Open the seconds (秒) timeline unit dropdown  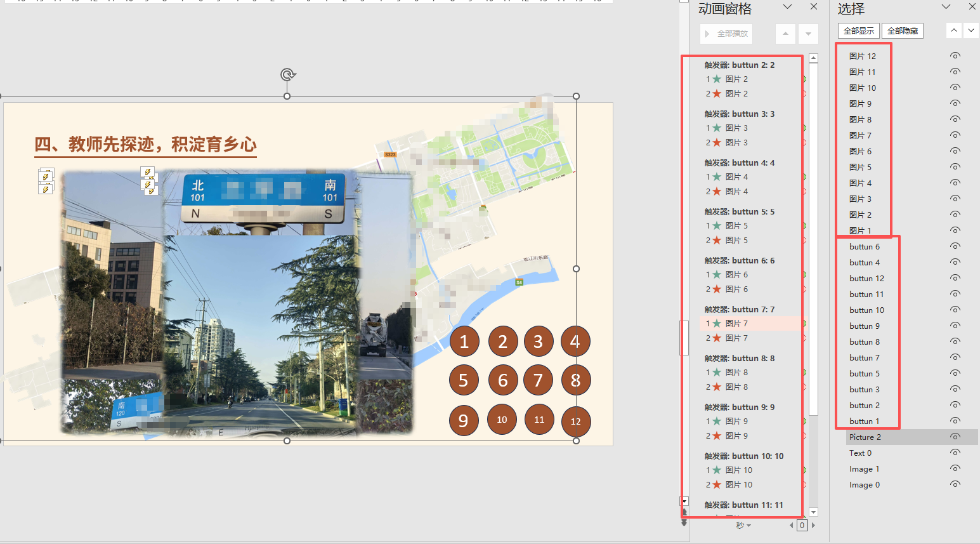click(743, 526)
